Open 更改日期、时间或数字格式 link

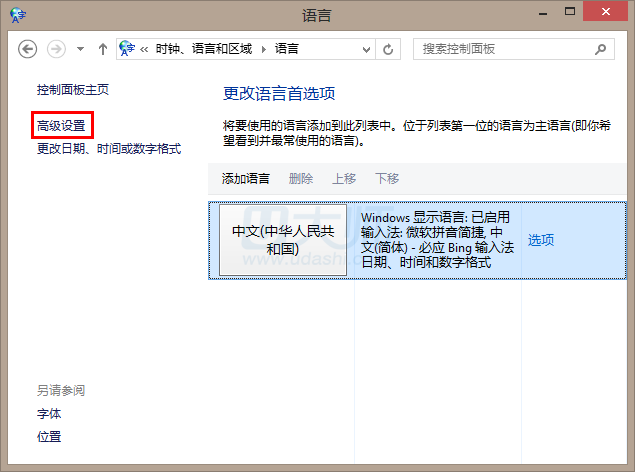(109, 148)
